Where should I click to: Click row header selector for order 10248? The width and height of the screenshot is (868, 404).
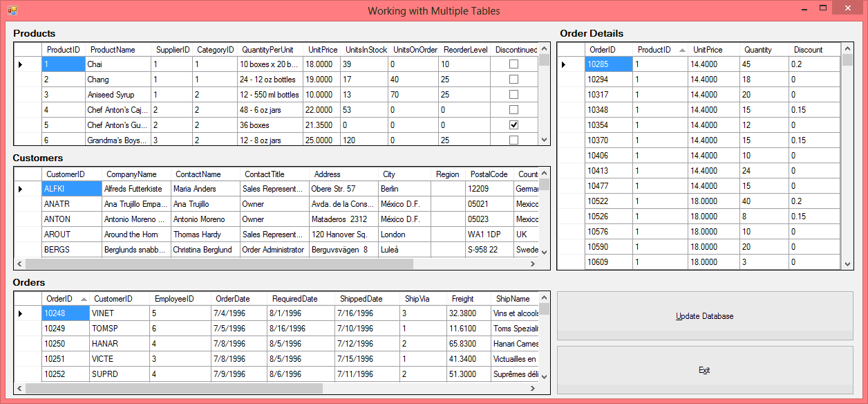coord(28,313)
